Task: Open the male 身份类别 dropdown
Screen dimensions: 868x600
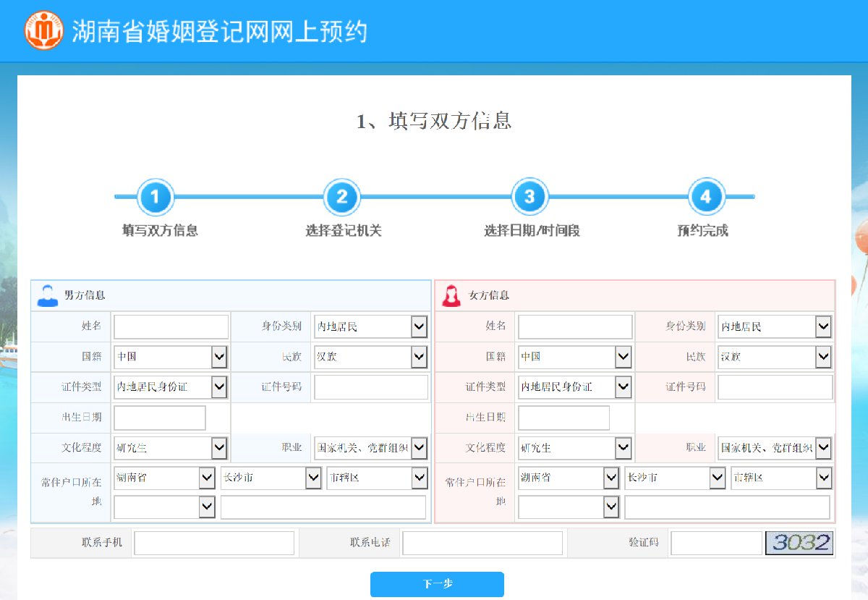Action: tap(371, 326)
